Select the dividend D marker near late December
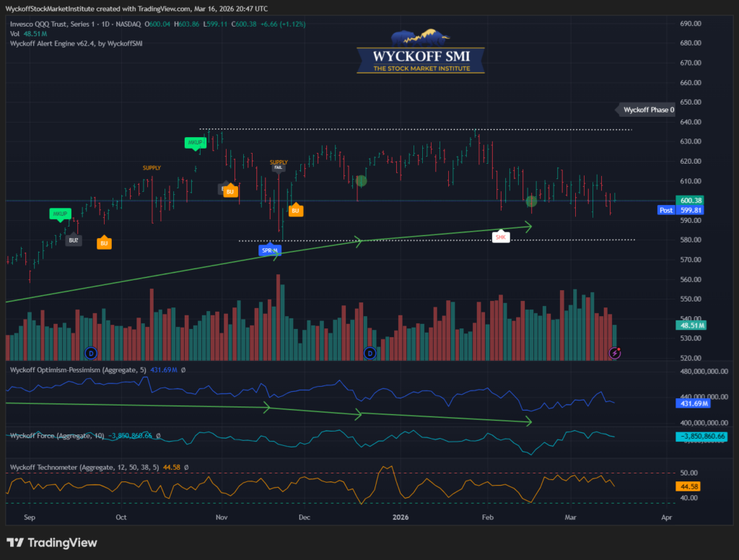This screenshot has height=560, width=739. pyautogui.click(x=370, y=353)
